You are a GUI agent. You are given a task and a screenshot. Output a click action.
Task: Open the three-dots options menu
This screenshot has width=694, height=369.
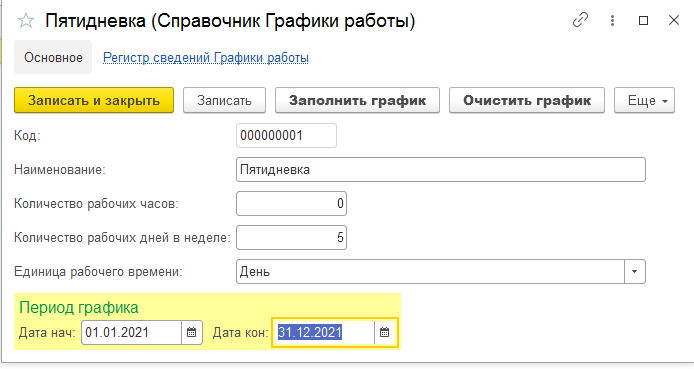(612, 20)
